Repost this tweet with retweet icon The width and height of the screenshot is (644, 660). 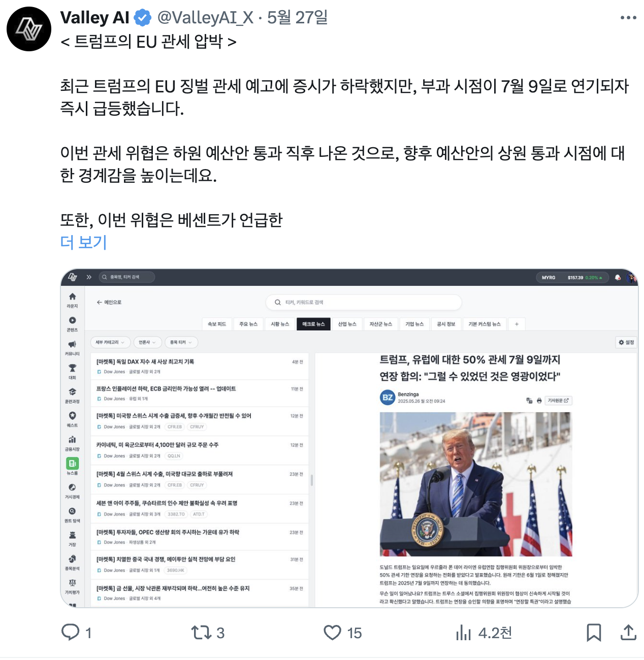coord(201,633)
